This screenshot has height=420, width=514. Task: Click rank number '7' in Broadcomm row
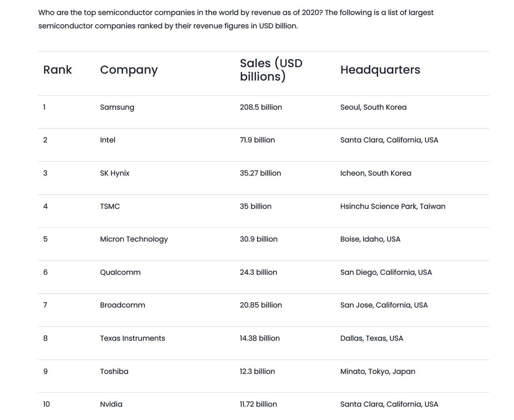(45, 305)
